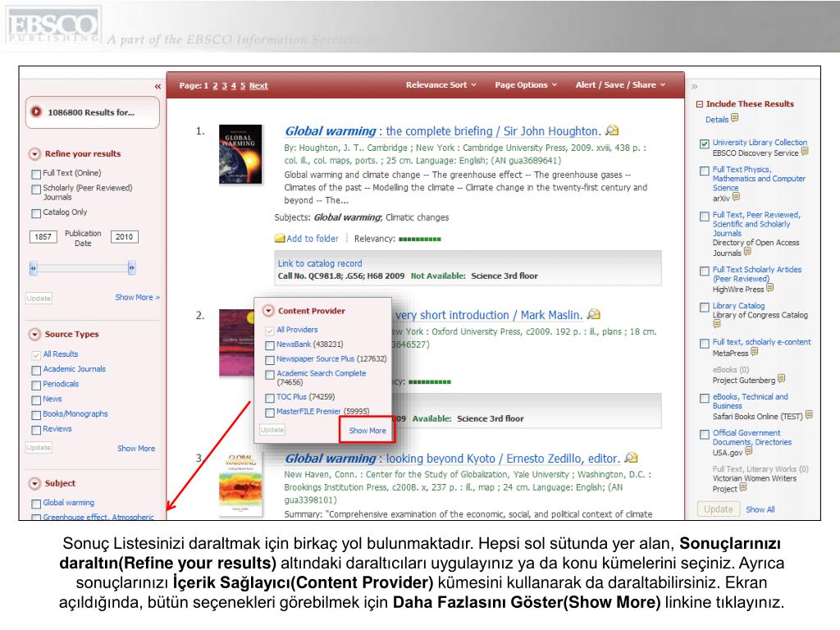This screenshot has width=840, height=630.
Task: Collapse the Source Types section
Action: pos(34,335)
